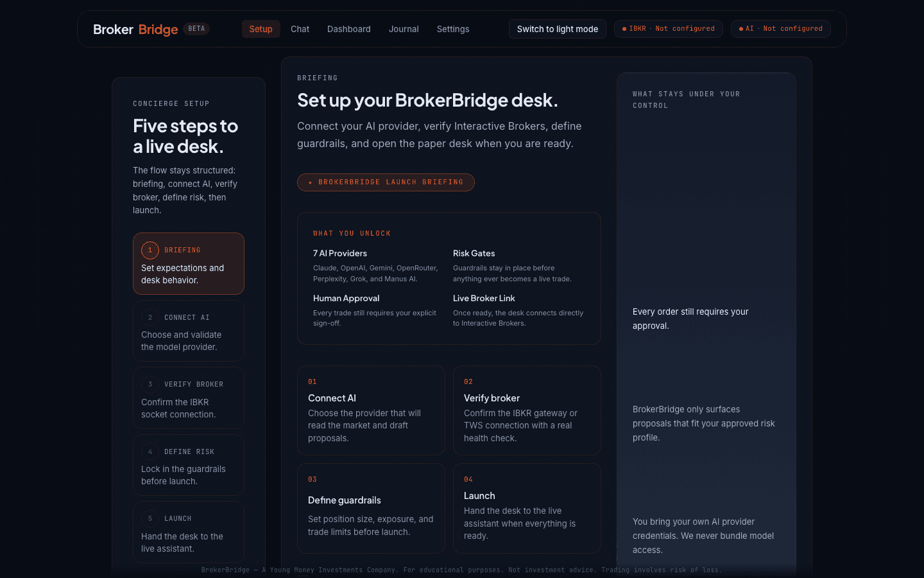Select the Setup tab in the navbar

pyautogui.click(x=261, y=29)
